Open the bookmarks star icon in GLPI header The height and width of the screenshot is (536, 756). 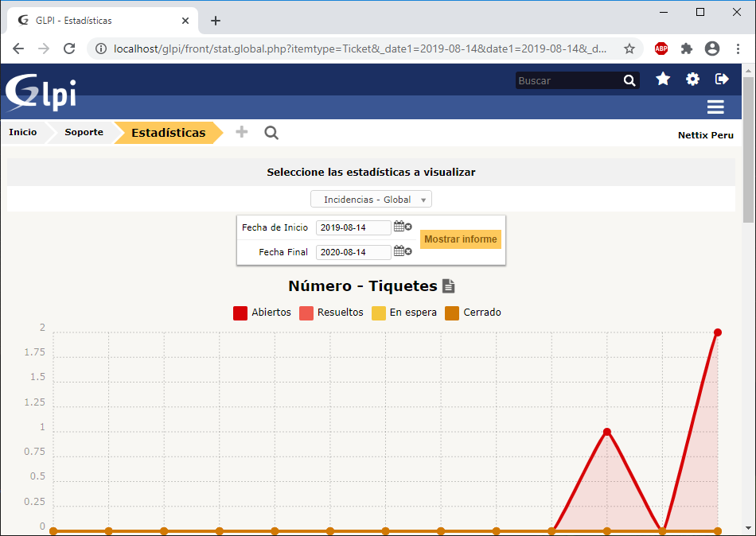coord(663,79)
